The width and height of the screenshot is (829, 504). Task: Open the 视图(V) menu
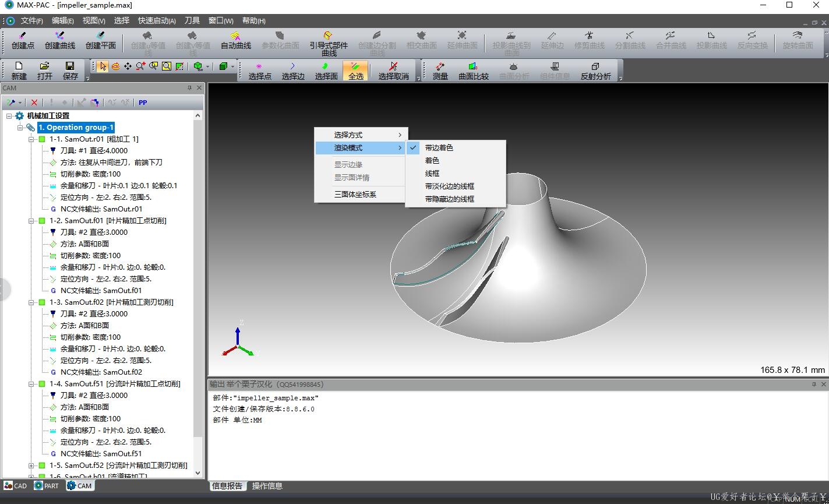pyautogui.click(x=94, y=20)
